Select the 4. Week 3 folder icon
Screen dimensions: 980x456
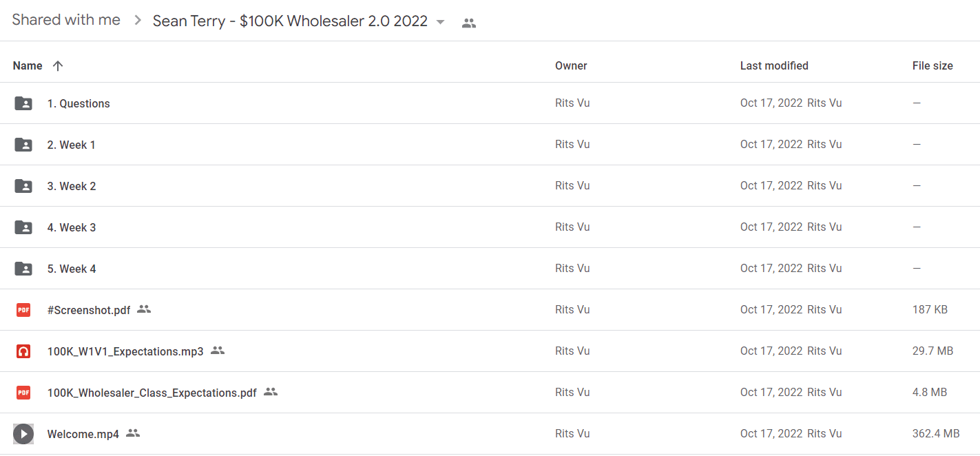pos(23,227)
